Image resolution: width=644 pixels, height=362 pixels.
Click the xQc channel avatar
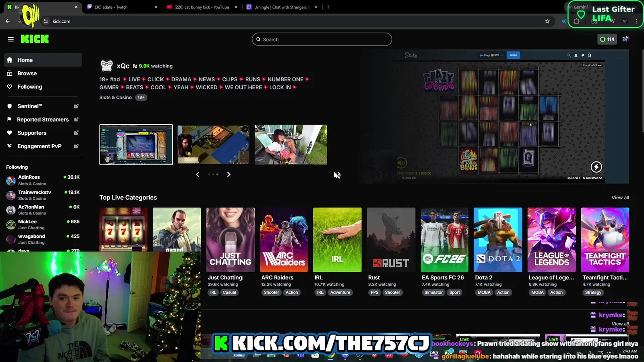107,66
